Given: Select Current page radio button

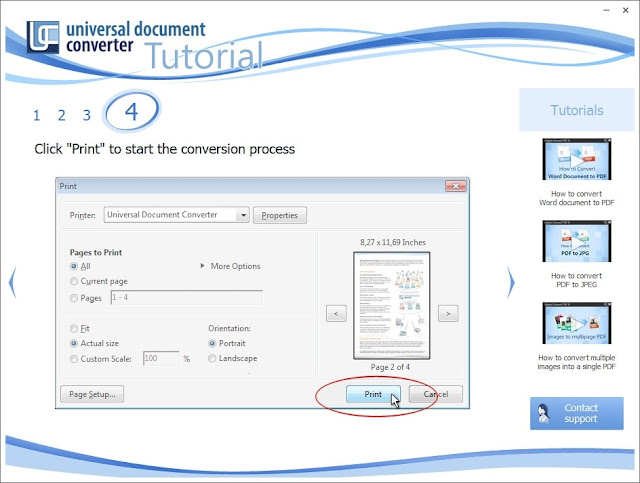Looking at the screenshot, I should pos(74,281).
